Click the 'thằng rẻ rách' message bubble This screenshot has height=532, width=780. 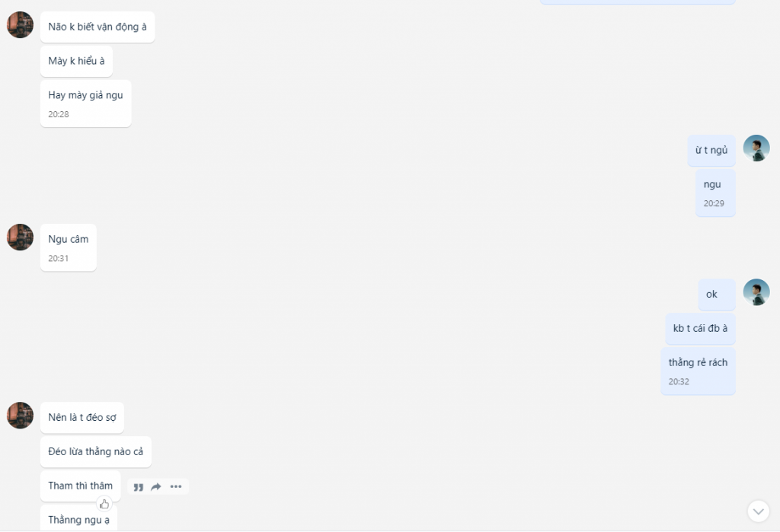point(698,371)
